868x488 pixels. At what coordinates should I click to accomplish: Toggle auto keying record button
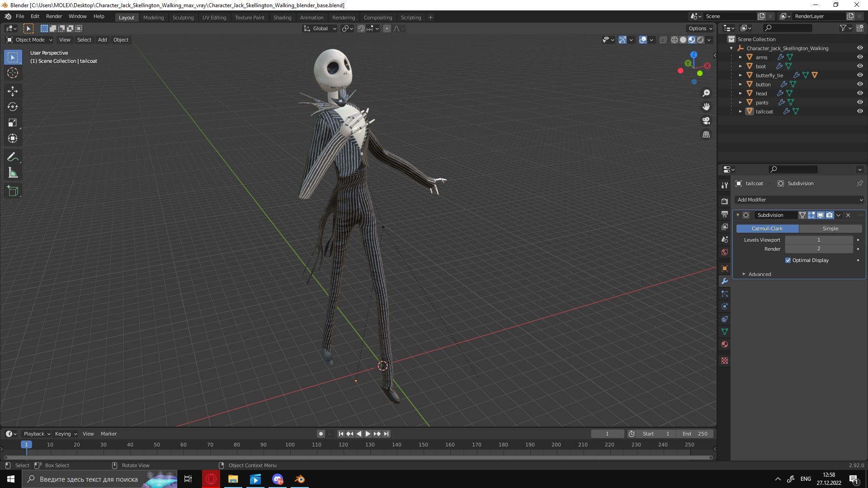point(321,434)
